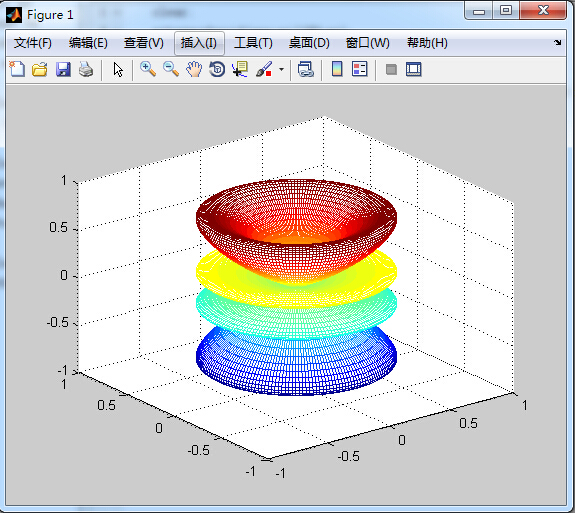Save the figure using the floppy disk icon
The height and width of the screenshot is (513, 575).
(63, 69)
